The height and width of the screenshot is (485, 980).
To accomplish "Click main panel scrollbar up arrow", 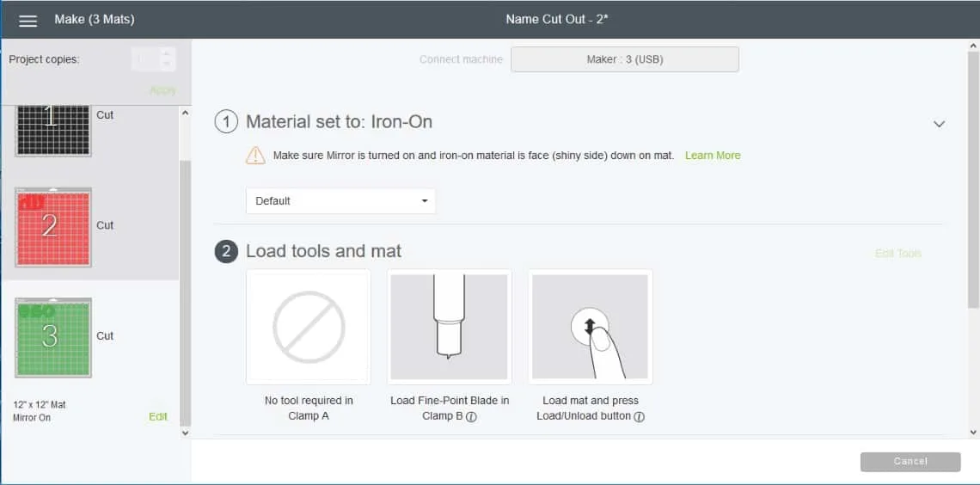I will click(x=973, y=46).
